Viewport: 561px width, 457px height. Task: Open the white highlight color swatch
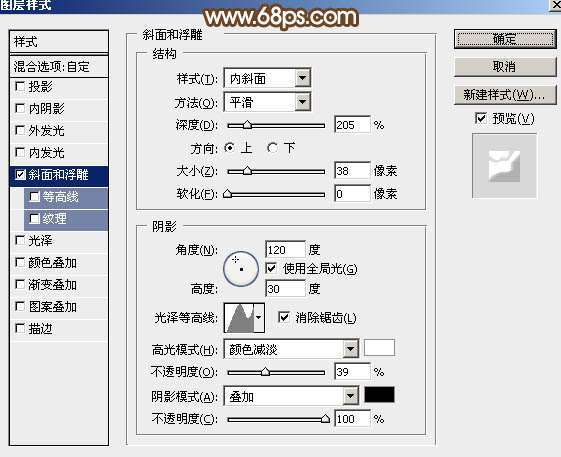(x=380, y=348)
